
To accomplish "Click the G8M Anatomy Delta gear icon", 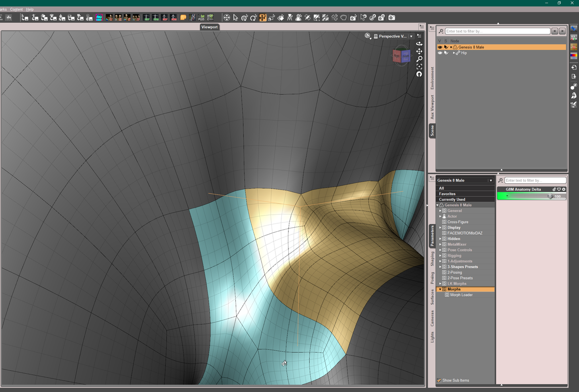I will (564, 189).
